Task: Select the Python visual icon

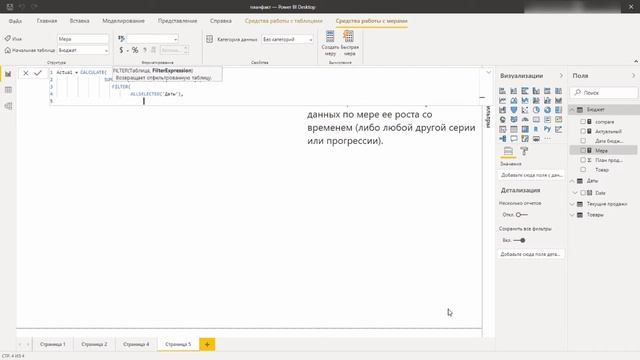Action: tap(547, 129)
